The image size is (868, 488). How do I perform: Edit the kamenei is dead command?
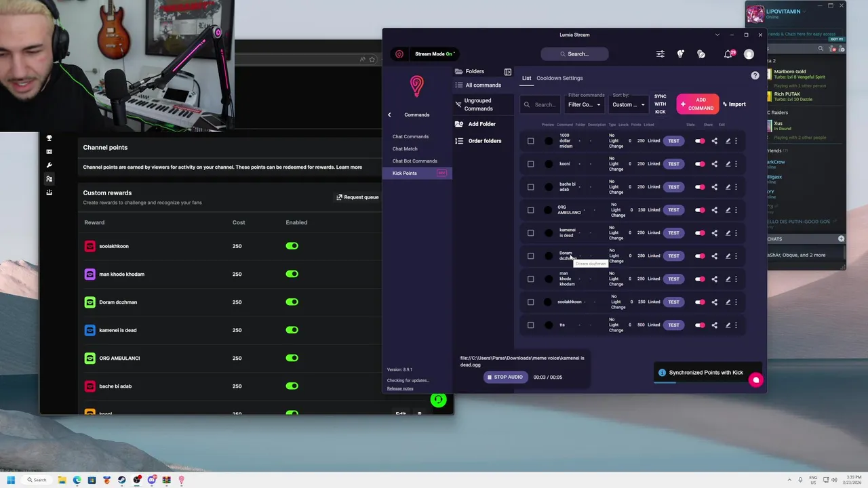728,233
